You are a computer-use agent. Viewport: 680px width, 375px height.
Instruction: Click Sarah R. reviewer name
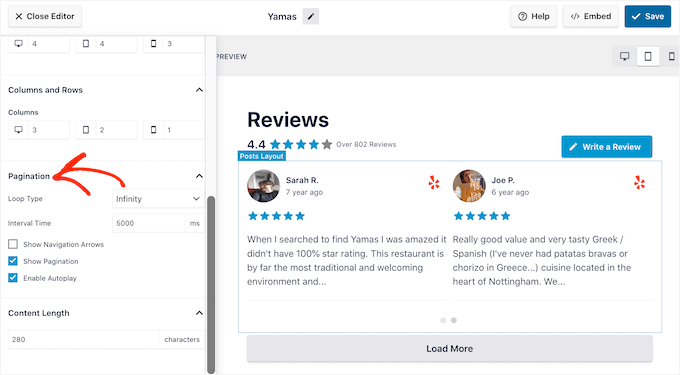point(302,180)
